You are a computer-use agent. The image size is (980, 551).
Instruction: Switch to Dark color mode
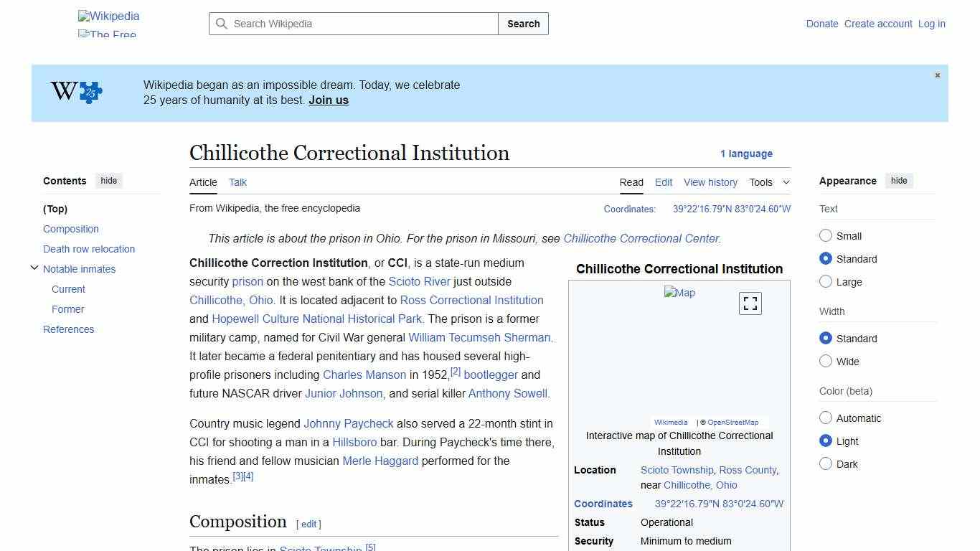point(826,463)
